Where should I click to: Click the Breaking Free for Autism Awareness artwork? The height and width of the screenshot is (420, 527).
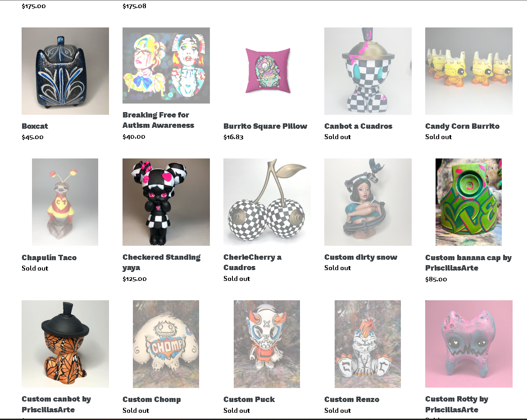pos(166,66)
